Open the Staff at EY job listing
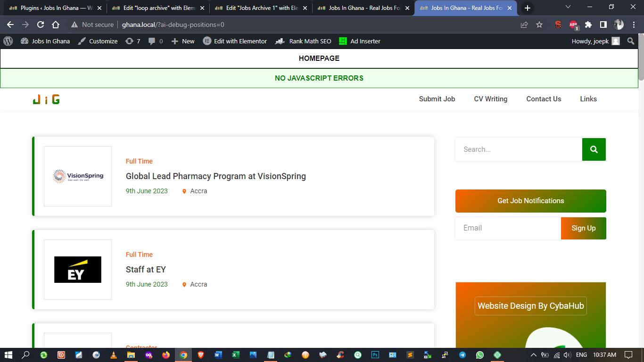644x362 pixels. click(x=146, y=270)
